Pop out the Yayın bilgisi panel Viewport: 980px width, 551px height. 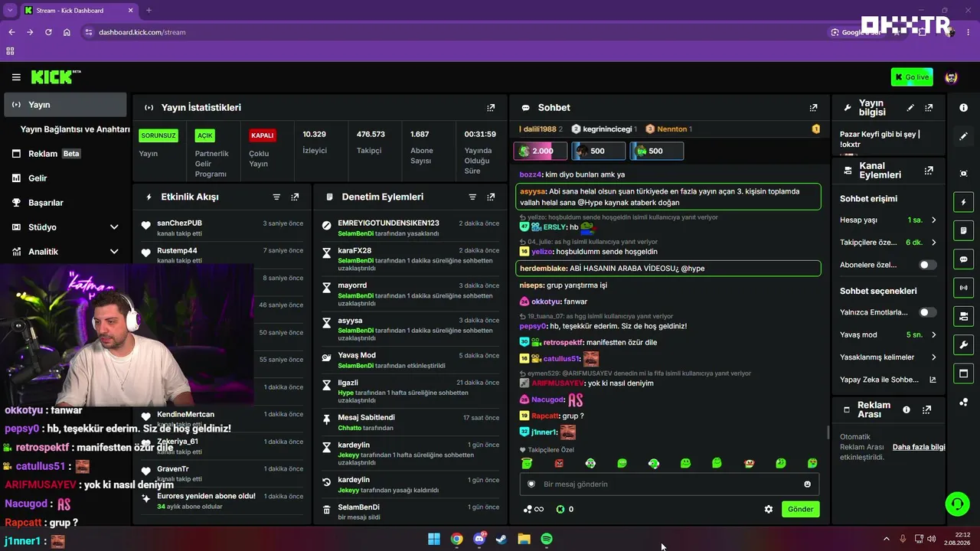[x=929, y=108]
